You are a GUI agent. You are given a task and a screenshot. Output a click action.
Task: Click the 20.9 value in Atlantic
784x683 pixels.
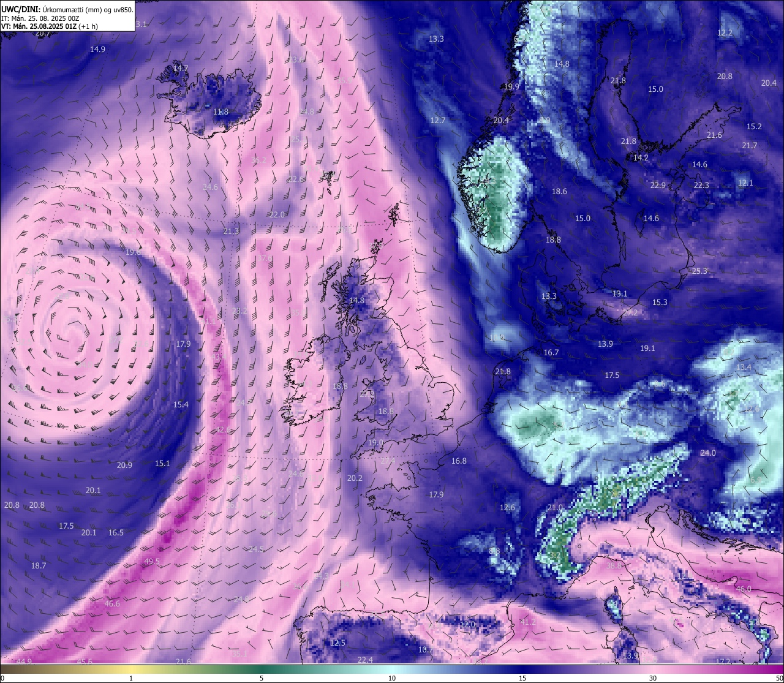tap(124, 466)
